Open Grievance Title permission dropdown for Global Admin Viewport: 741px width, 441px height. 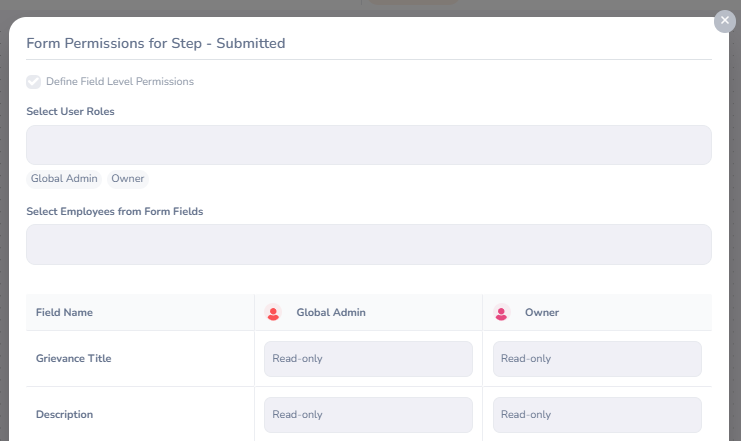click(368, 359)
